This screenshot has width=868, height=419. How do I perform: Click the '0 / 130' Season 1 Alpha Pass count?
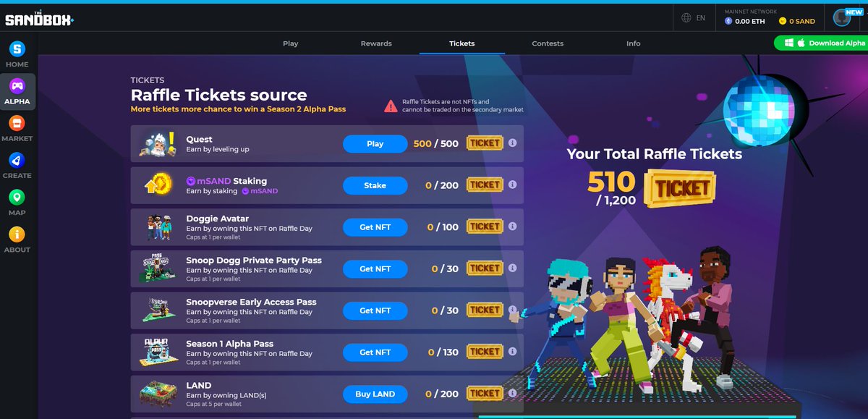click(443, 352)
